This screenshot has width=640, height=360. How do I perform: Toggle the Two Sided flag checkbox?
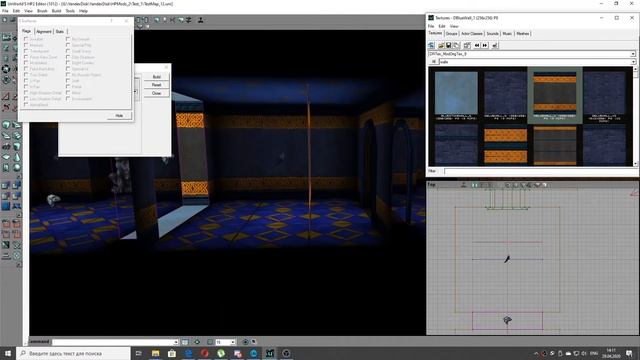pos(26,75)
